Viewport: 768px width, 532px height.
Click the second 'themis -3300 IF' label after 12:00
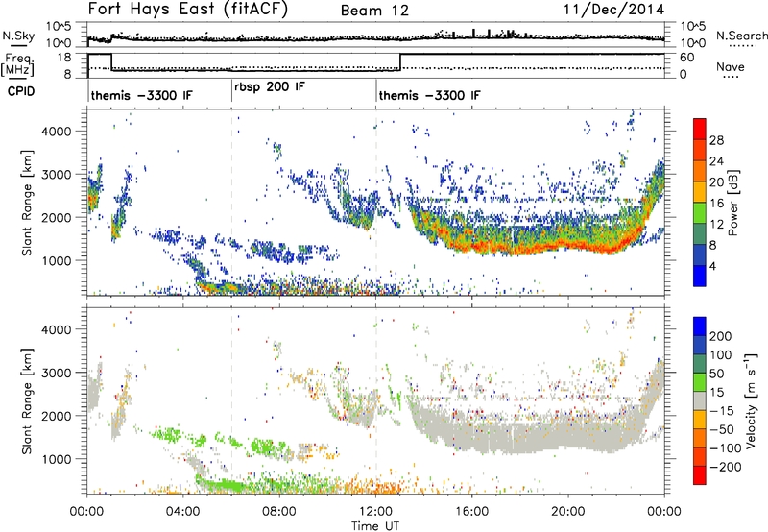[429, 95]
